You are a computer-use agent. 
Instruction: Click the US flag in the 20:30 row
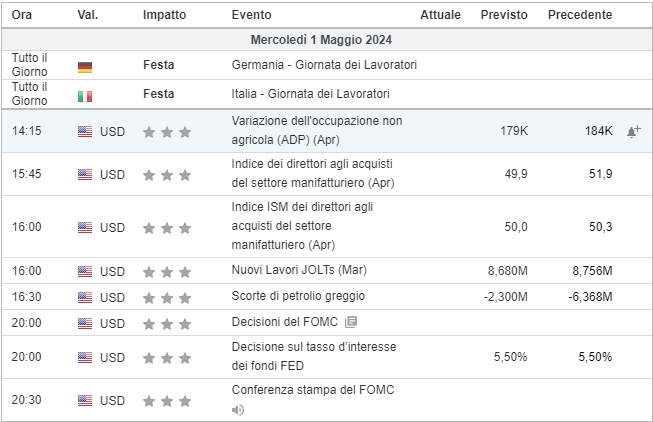coord(85,400)
